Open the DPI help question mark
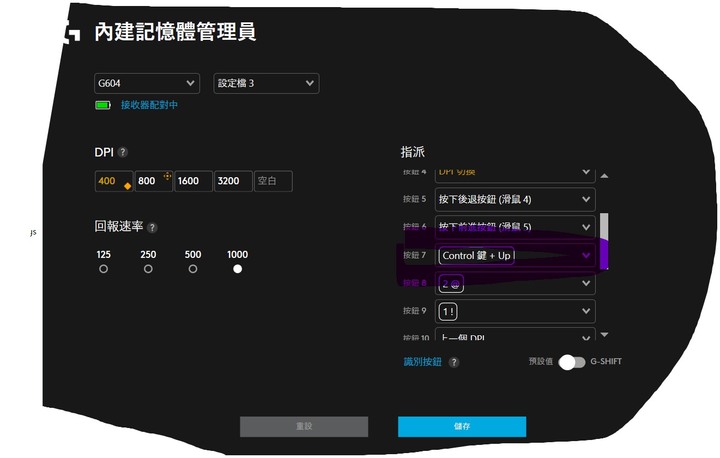The image size is (720, 458). tap(123, 152)
